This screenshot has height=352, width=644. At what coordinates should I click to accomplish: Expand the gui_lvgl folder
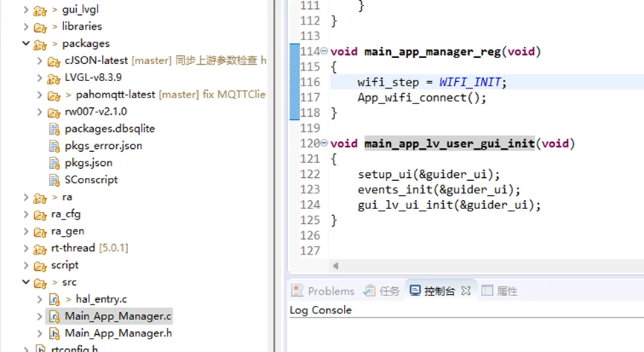point(26,10)
